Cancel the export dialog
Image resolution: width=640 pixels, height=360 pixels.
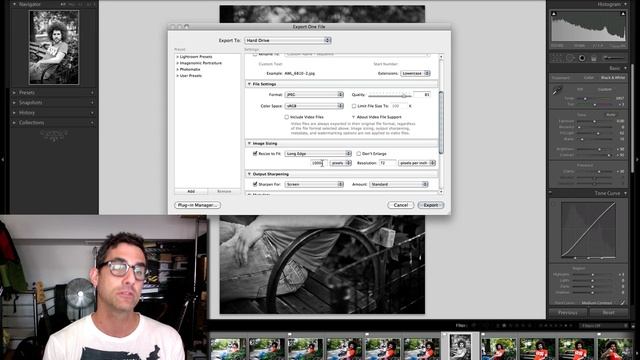pyautogui.click(x=400, y=205)
